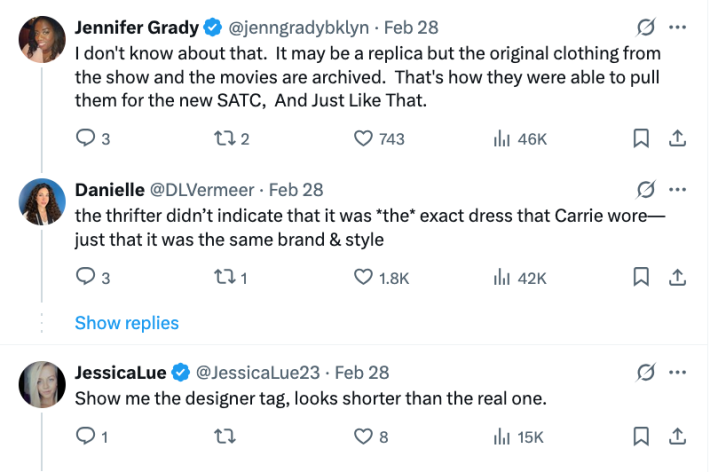View analytics of Jennifer Grady's tweet
The height and width of the screenshot is (472, 710).
click(x=503, y=139)
